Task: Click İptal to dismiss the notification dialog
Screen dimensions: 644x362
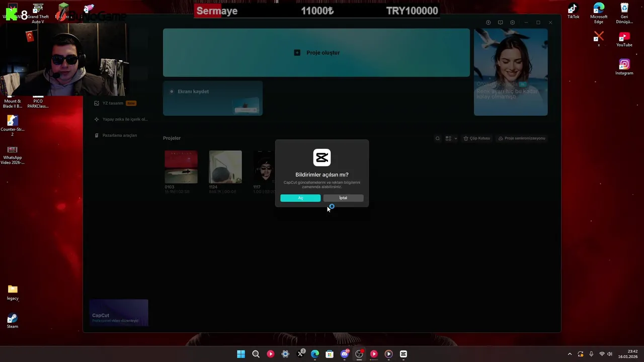Action: click(343, 198)
